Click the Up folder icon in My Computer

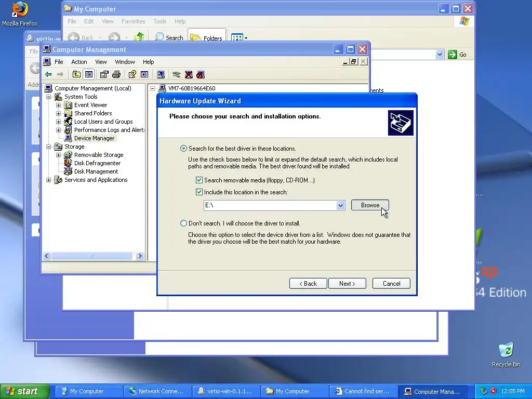pyautogui.click(x=139, y=37)
